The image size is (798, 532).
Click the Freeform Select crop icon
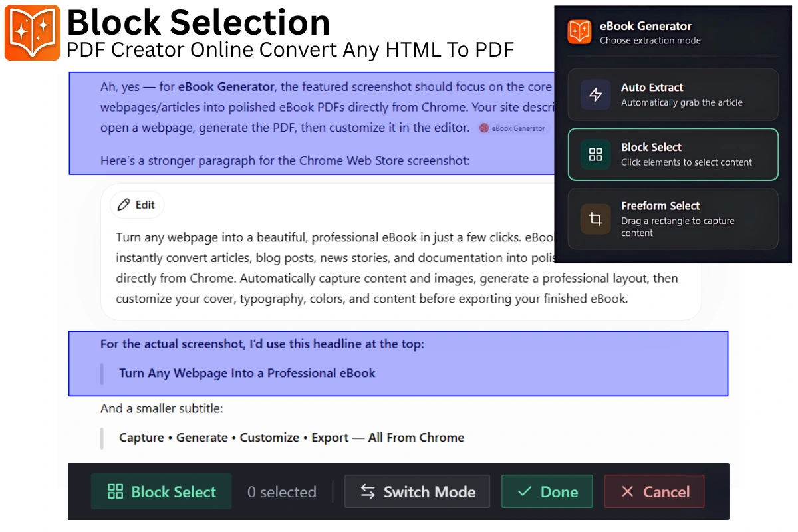pos(595,219)
